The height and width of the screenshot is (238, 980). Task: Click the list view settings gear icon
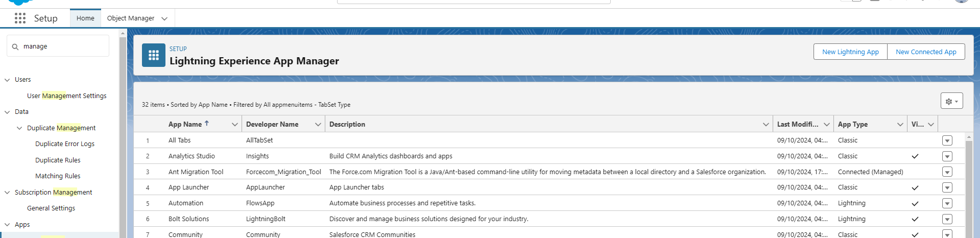click(951, 101)
